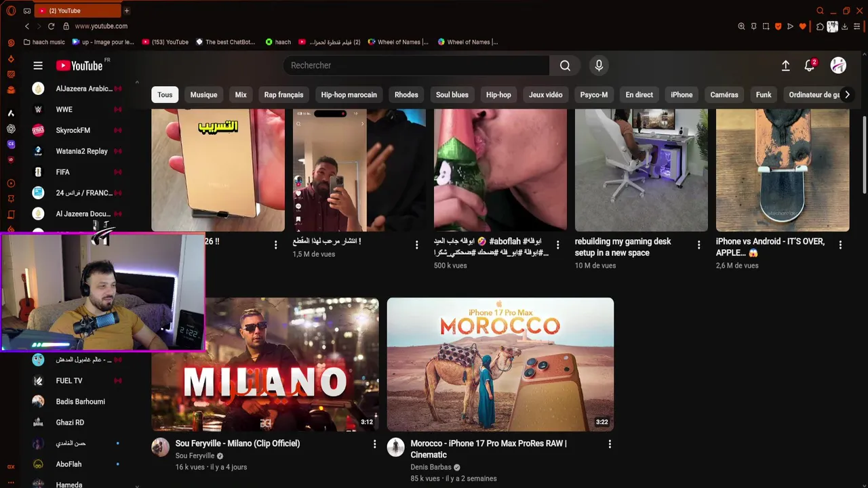Viewport: 868px width, 488px height.
Task: Open options for Sou Feryville Milano video
Action: click(374, 444)
